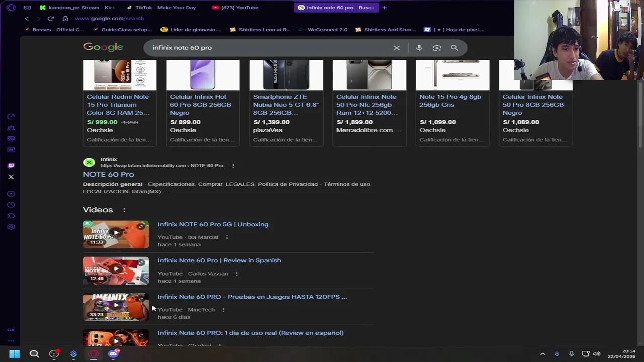Open the Twitch panel in the sidebar

pos(11,165)
